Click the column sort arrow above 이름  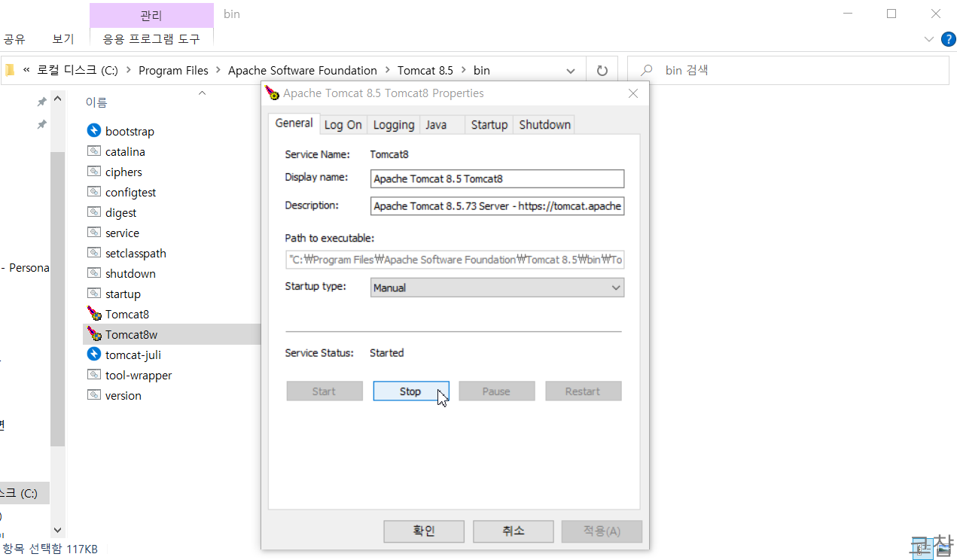[202, 93]
